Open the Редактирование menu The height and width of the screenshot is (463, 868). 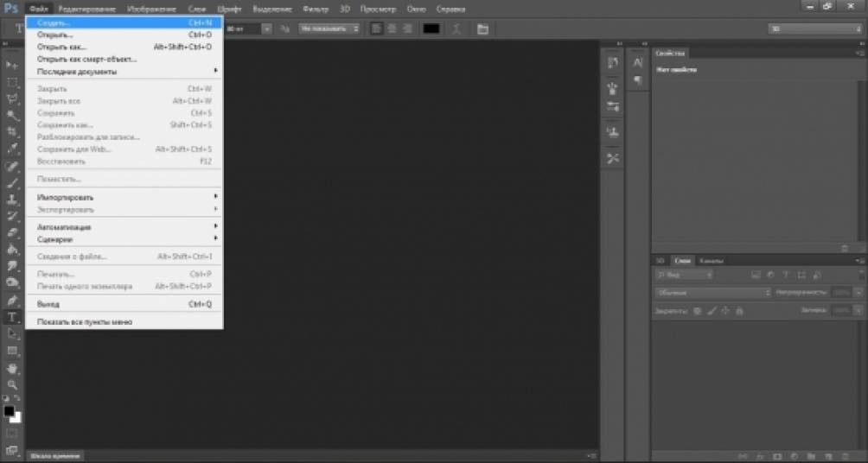(87, 10)
